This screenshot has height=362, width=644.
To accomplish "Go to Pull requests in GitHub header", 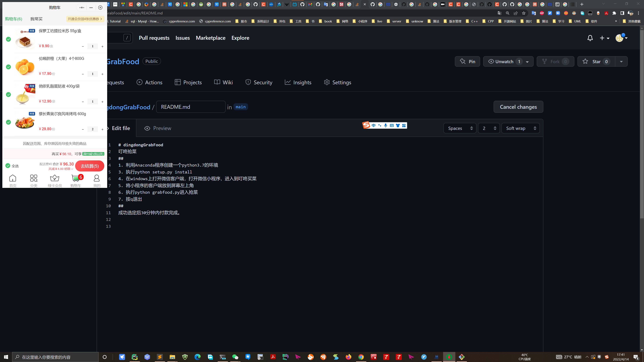I will pos(154,38).
